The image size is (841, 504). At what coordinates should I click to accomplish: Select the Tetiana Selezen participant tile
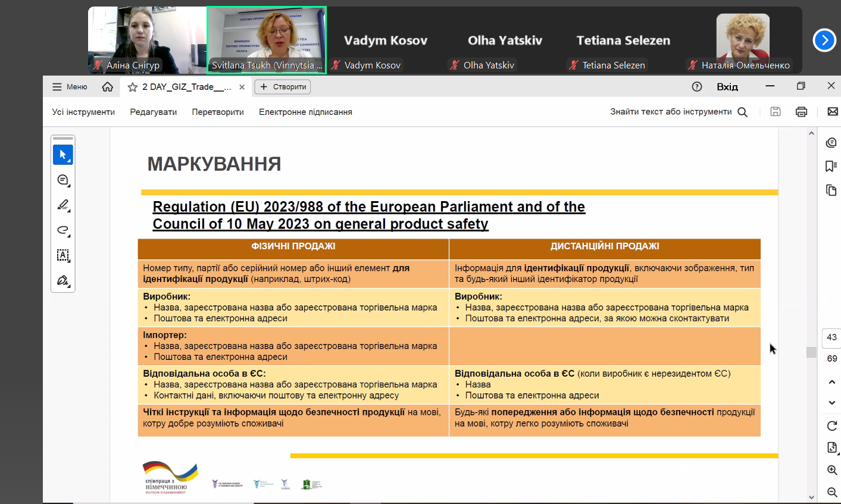(623, 40)
